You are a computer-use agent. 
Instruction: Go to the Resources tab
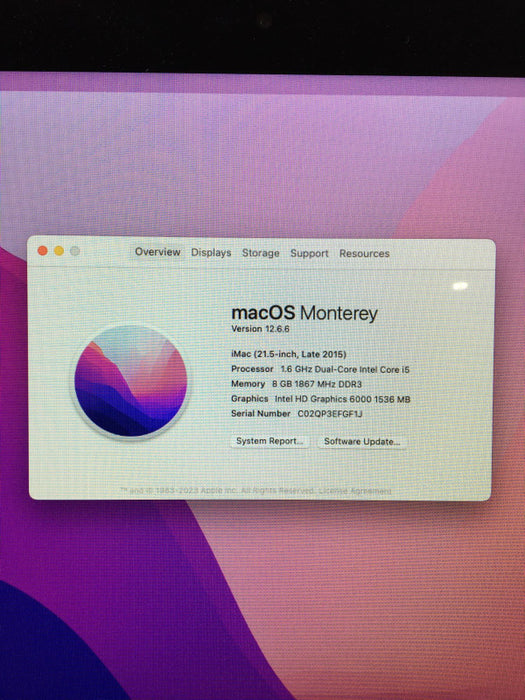click(364, 254)
